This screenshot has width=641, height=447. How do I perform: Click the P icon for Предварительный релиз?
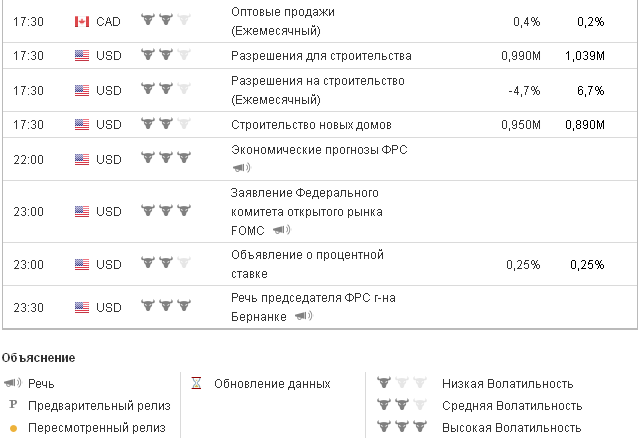pyautogui.click(x=12, y=405)
